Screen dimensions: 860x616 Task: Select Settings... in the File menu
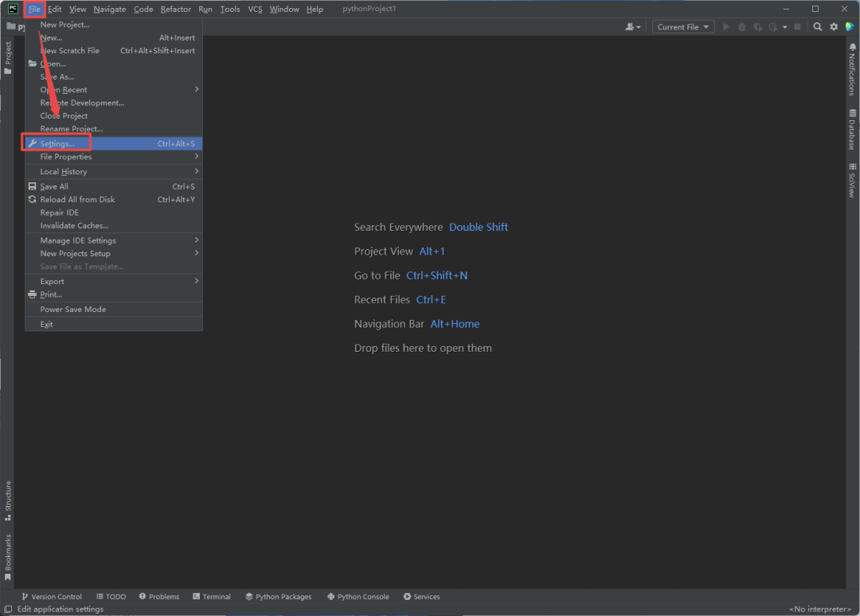[57, 144]
